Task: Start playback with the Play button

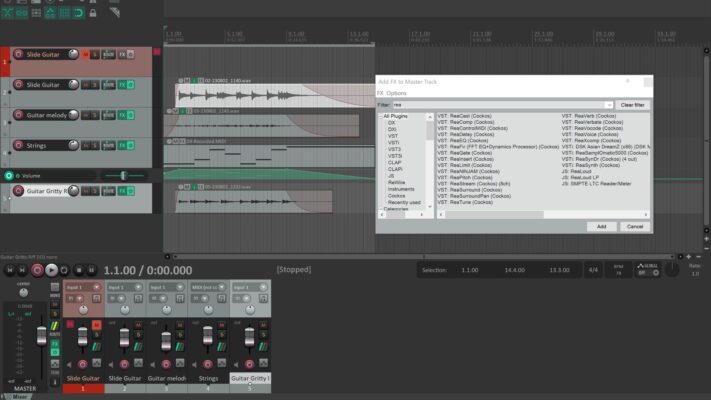Action: [51, 270]
